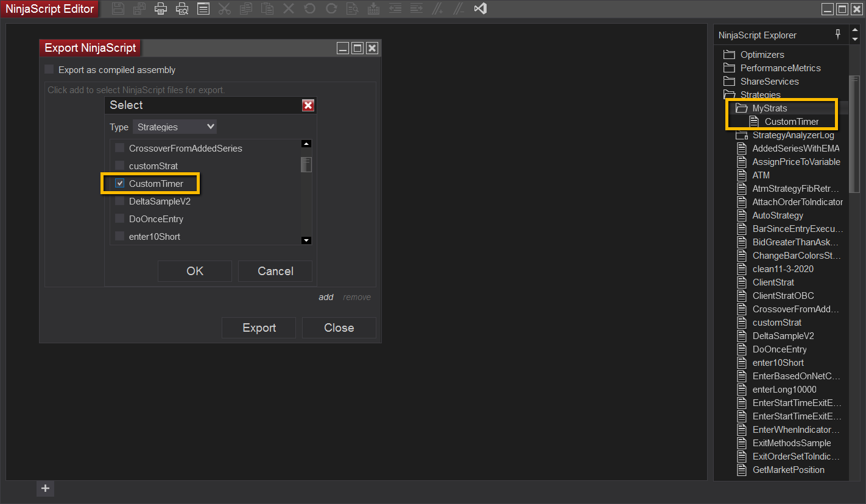
Task: Click the Delete X icon in toolbar
Action: tap(289, 9)
